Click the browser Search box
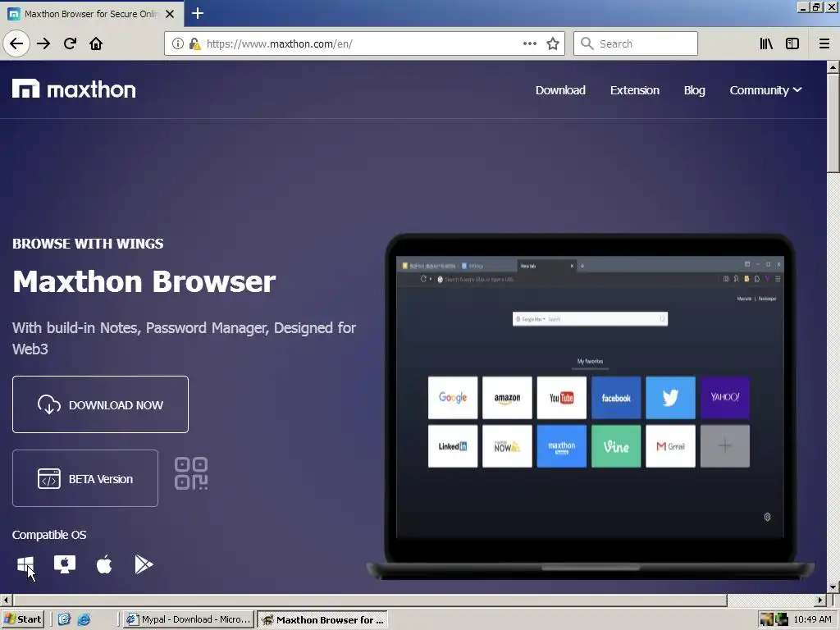Viewport: 840px width, 630px height. click(636, 43)
